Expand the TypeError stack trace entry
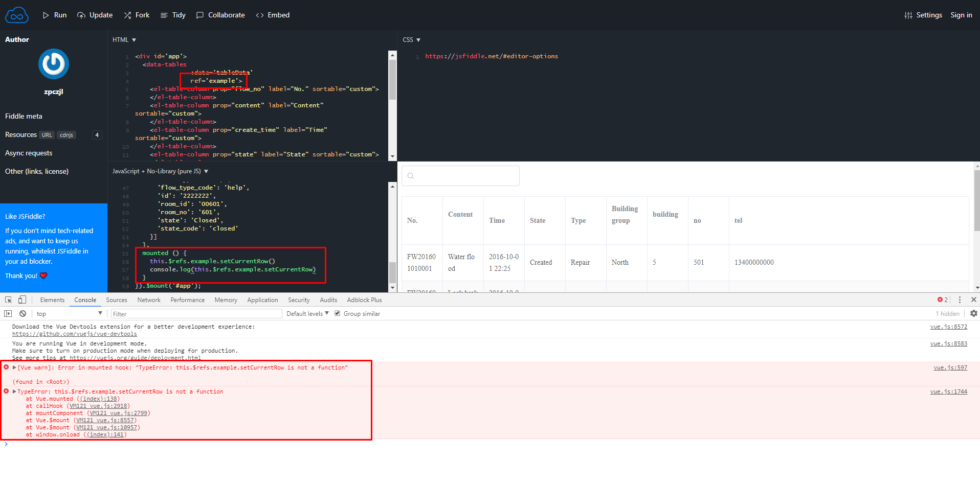Viewport: 980px width, 484px height. pyautogui.click(x=13, y=391)
